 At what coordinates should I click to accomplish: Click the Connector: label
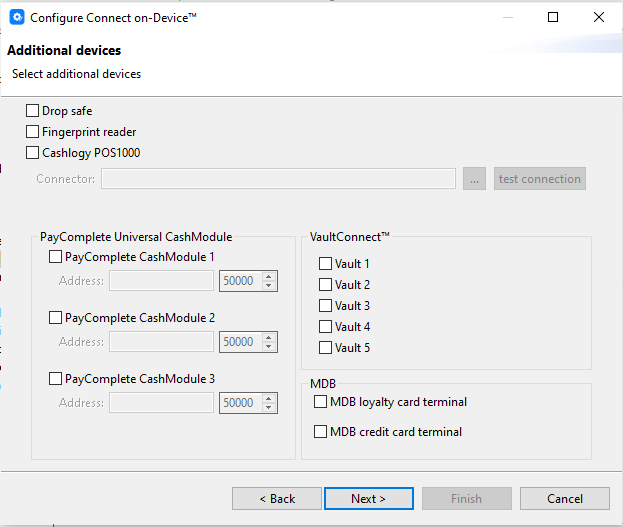tap(66, 179)
